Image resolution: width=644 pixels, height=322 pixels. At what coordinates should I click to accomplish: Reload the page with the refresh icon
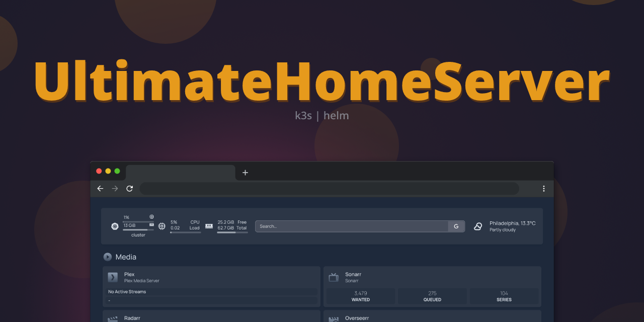pyautogui.click(x=129, y=189)
